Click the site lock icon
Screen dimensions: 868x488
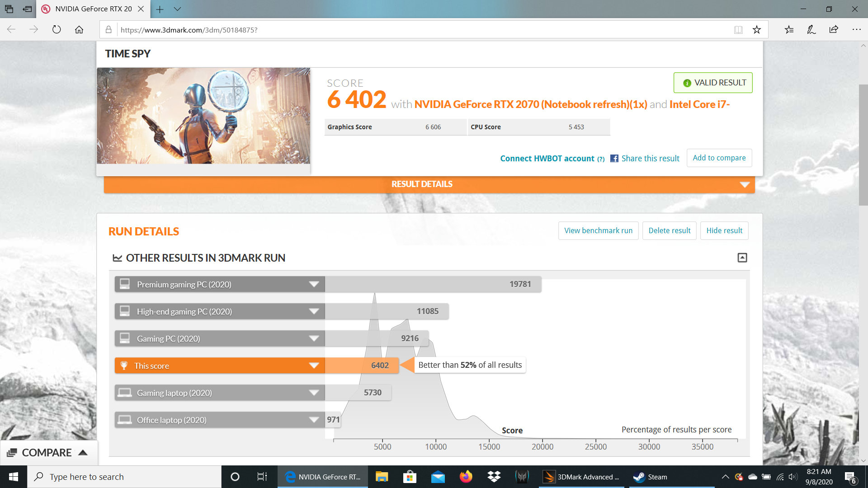[108, 30]
